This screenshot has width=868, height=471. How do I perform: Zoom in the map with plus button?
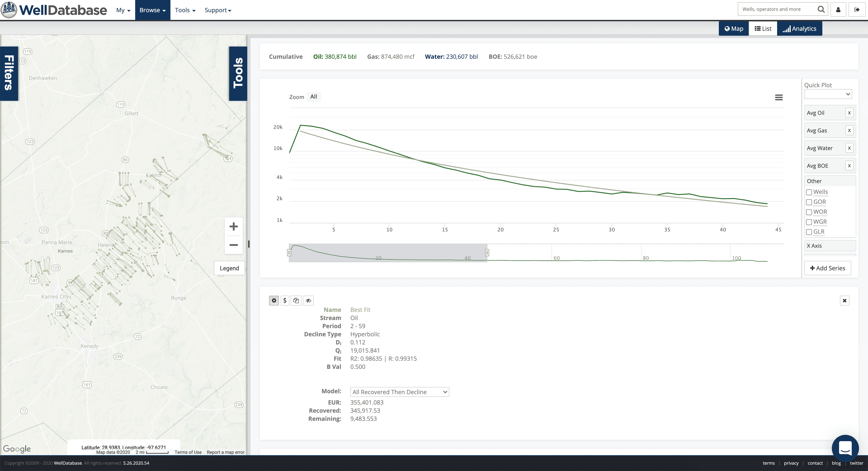[x=234, y=226]
